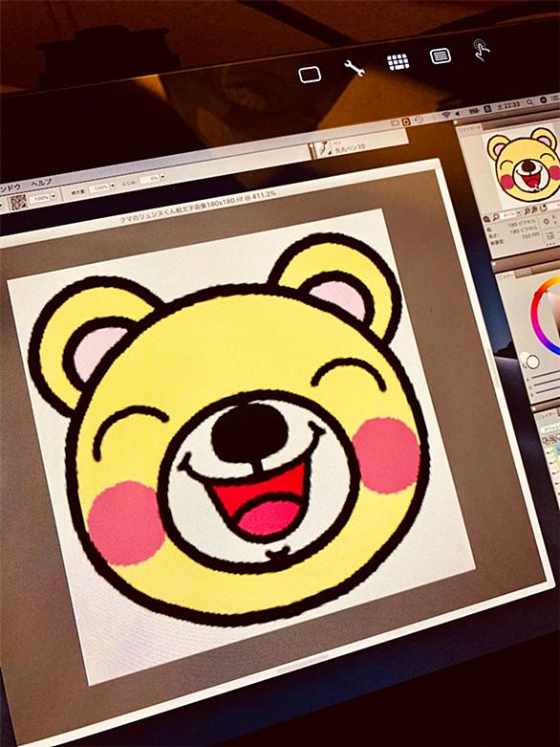Open Spotlight search magnifier in the menu bar
This screenshot has width=560, height=747.
click(x=530, y=102)
